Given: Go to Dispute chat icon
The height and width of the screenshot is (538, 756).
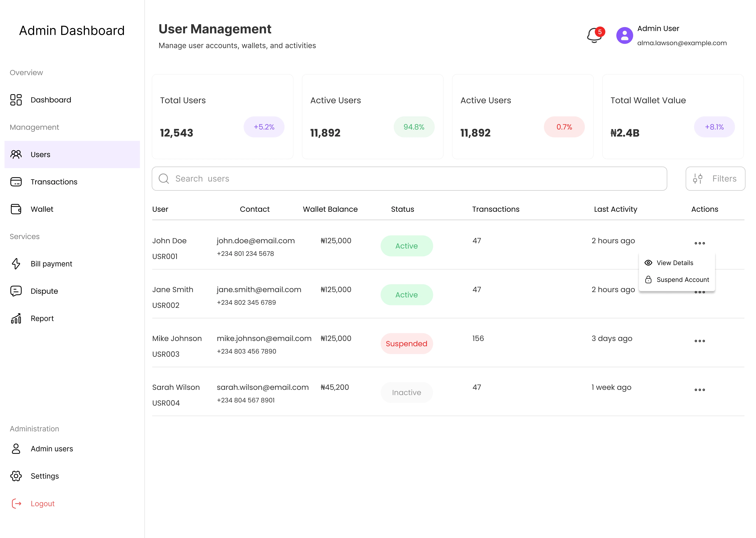Looking at the screenshot, I should coord(16,291).
